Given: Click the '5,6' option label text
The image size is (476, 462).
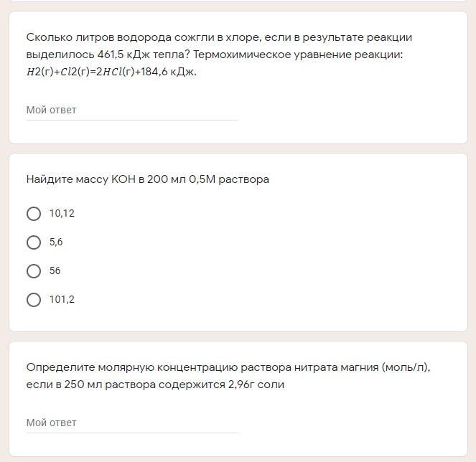Looking at the screenshot, I should pos(56,242).
